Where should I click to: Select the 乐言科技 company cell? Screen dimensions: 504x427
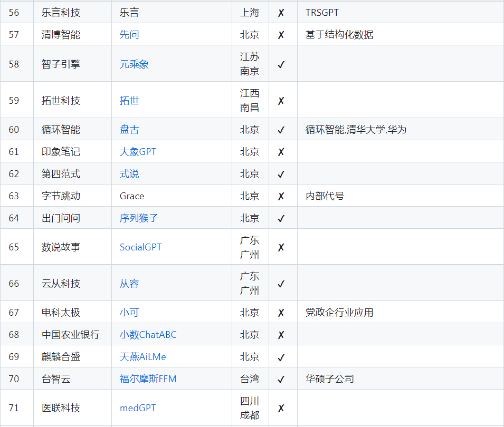coord(72,12)
